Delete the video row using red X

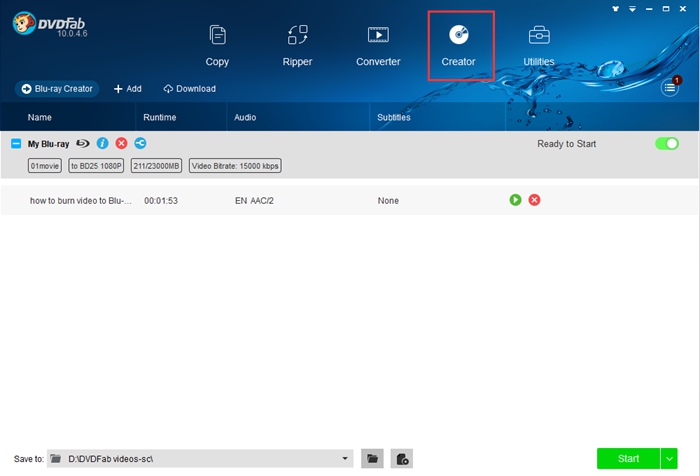534,200
